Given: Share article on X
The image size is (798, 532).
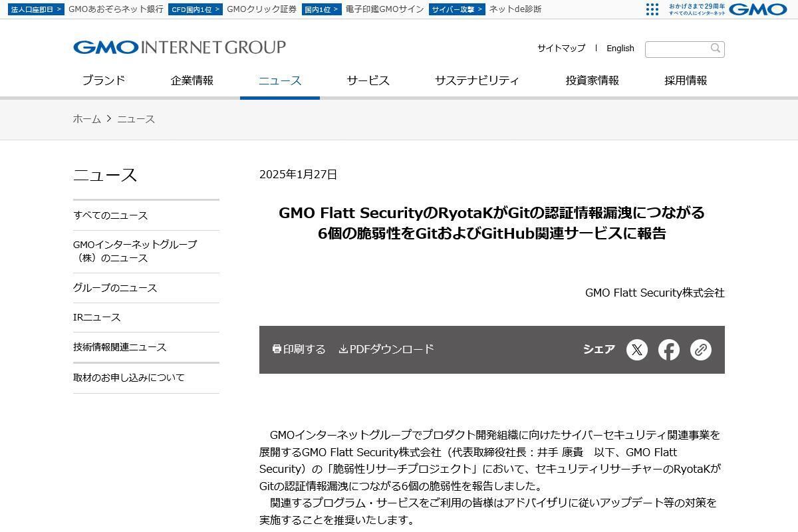Looking at the screenshot, I should (x=637, y=350).
